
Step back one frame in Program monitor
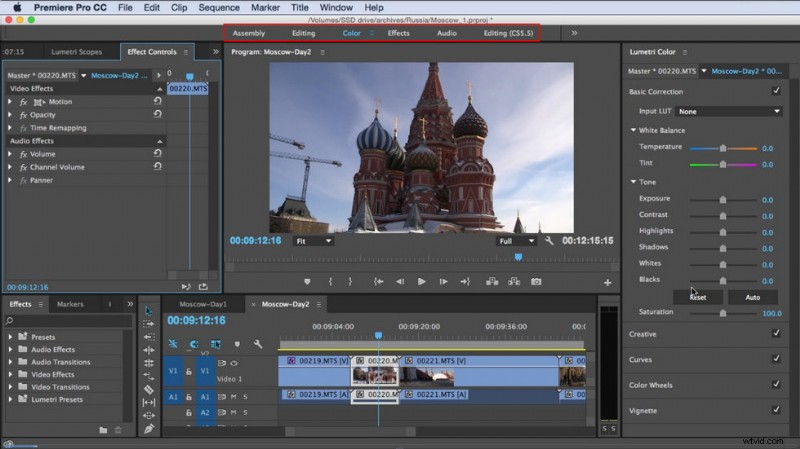400,282
